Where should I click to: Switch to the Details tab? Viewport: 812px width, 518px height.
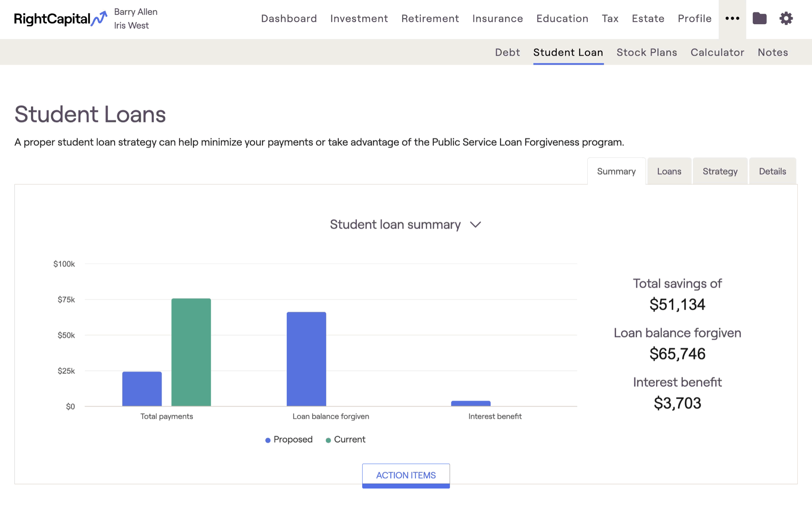[772, 171]
